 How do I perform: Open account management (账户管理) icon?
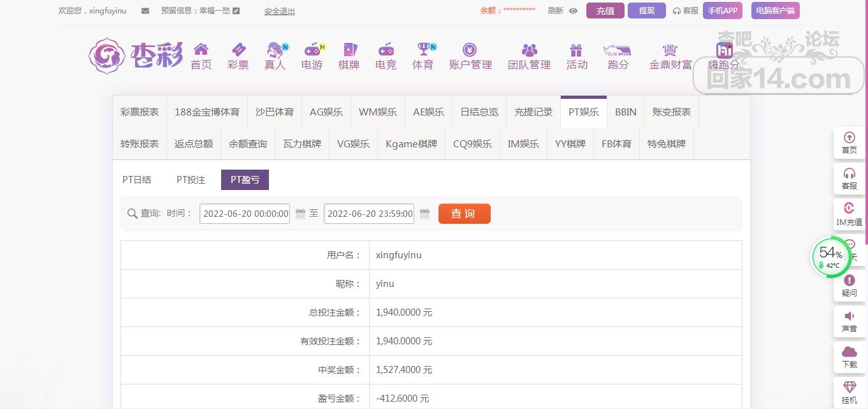(x=470, y=50)
